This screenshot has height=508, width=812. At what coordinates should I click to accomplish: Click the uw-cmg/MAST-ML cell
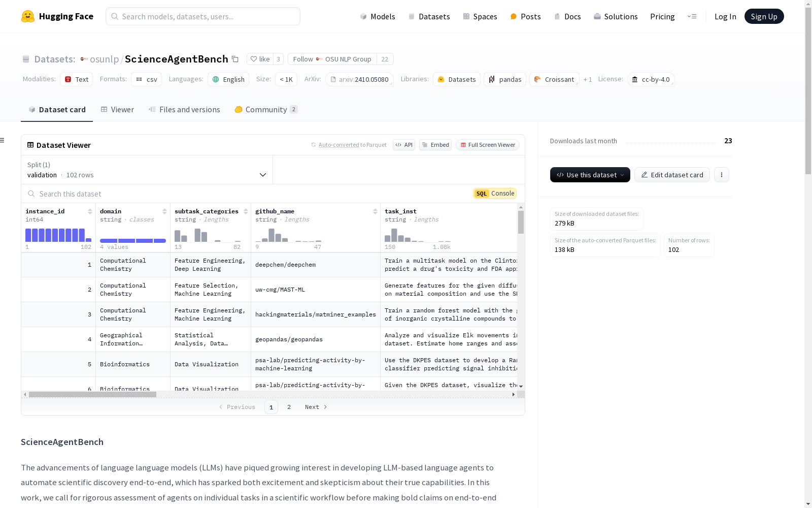coord(316,290)
